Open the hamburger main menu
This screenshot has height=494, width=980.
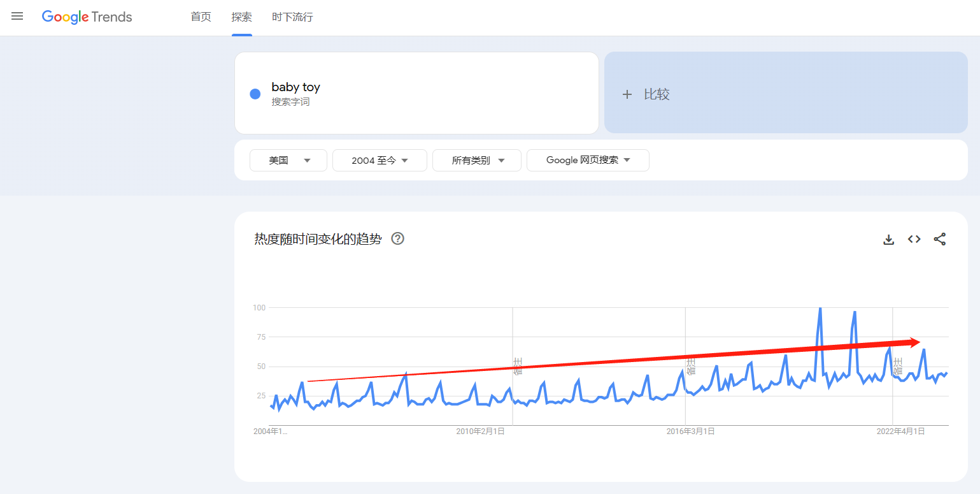coord(17,17)
